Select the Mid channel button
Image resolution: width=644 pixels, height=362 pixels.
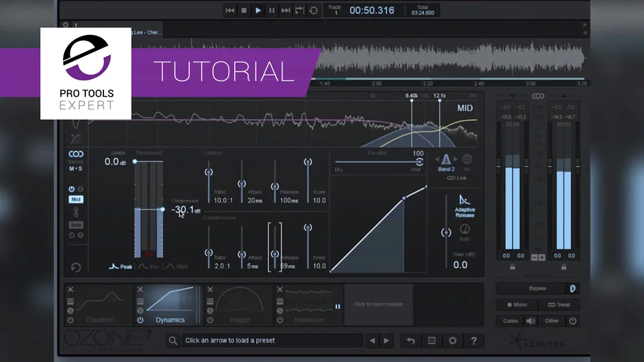[76, 200]
